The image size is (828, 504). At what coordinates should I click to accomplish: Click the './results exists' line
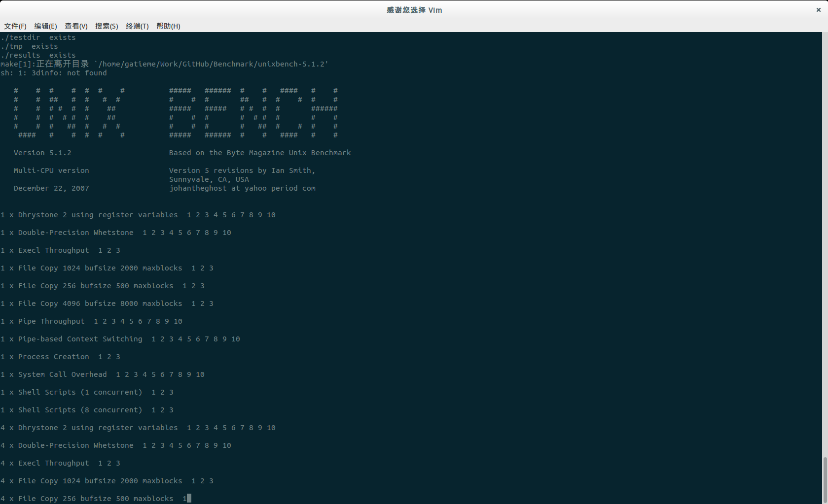[38, 55]
